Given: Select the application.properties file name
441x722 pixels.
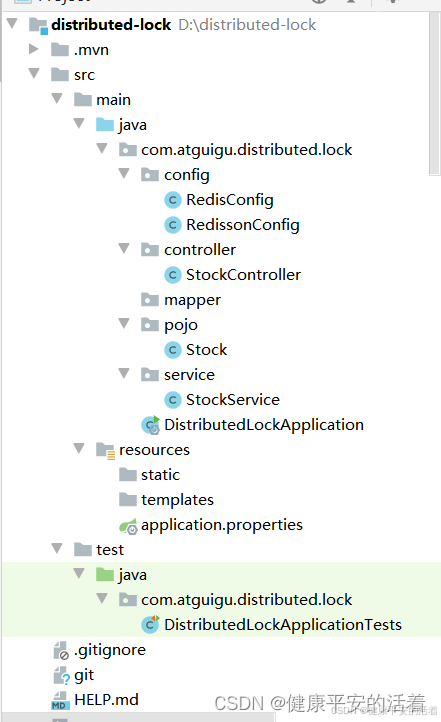Looking at the screenshot, I should [x=222, y=525].
